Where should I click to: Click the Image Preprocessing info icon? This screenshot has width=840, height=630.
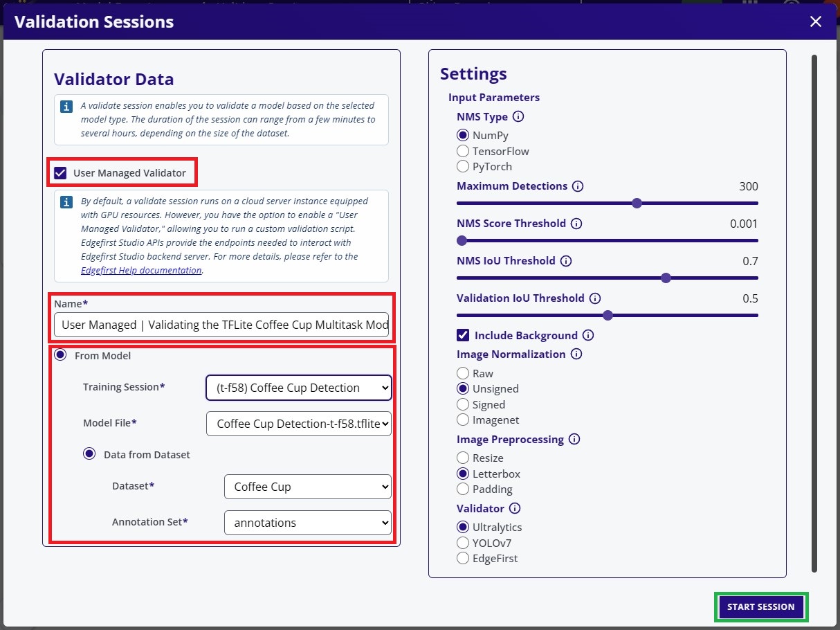pyautogui.click(x=573, y=440)
